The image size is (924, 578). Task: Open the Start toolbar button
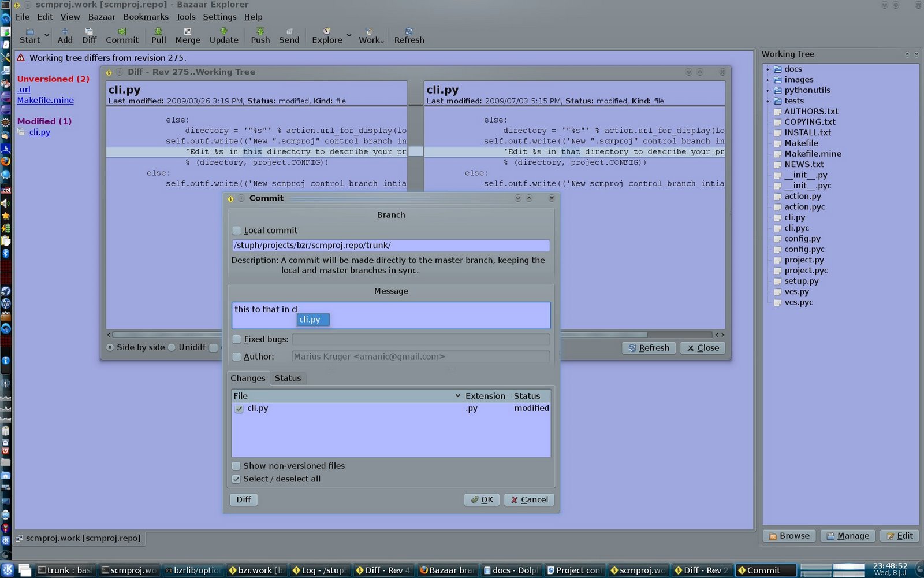[29, 35]
